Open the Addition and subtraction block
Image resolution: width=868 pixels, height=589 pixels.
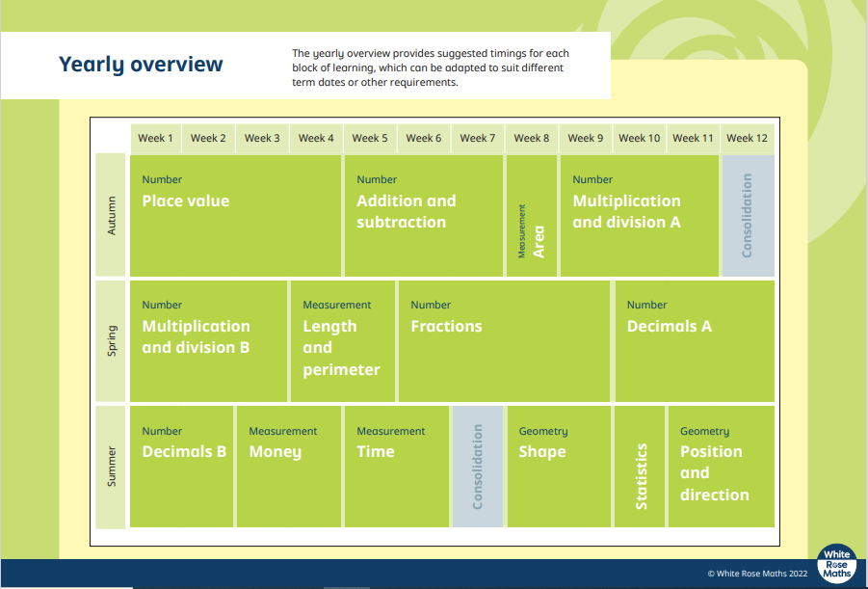(x=423, y=215)
